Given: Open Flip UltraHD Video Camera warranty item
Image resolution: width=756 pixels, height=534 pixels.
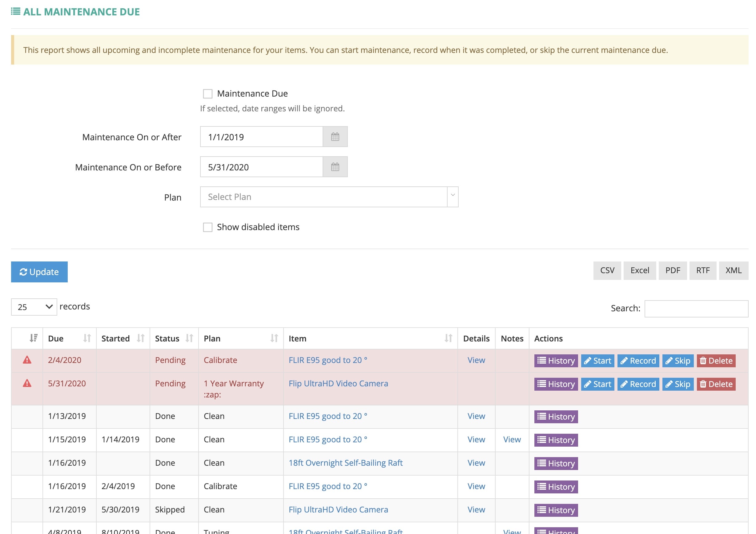Looking at the screenshot, I should tap(338, 384).
